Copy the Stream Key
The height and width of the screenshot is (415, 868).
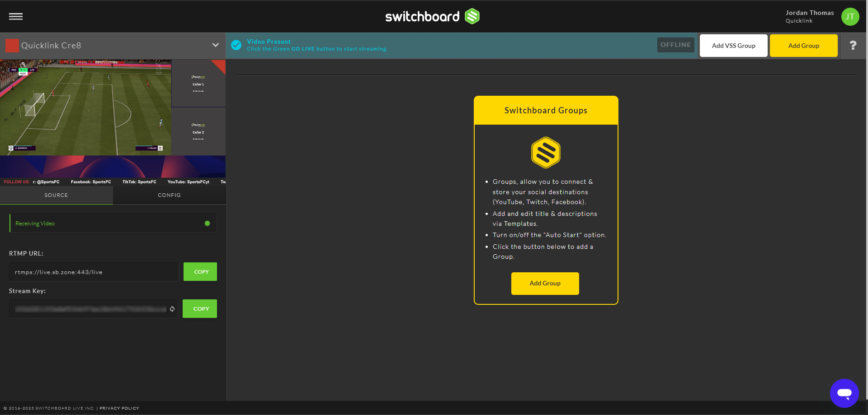tap(200, 309)
